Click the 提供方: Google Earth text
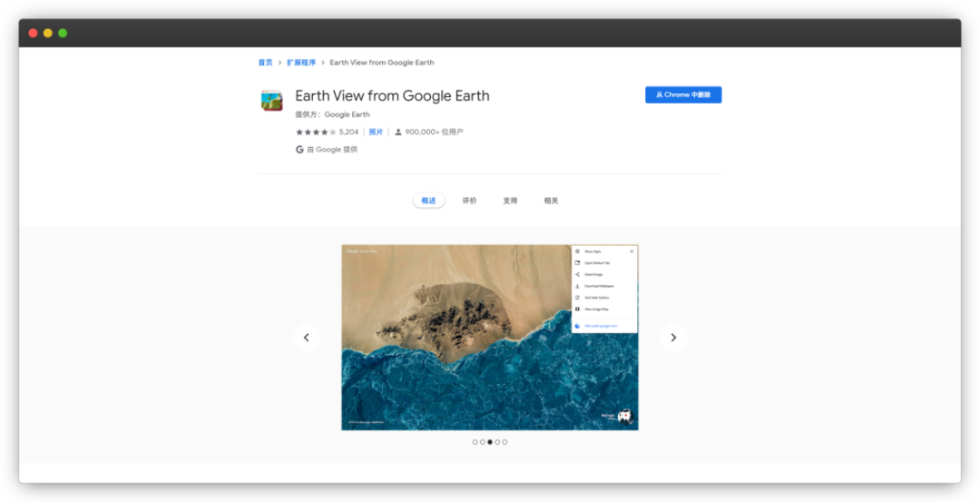Screen dimensions: 980x502 click(332, 114)
